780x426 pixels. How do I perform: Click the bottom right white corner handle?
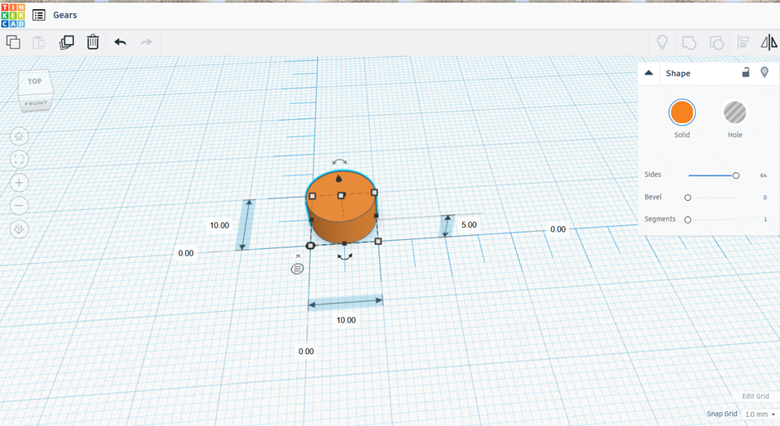(378, 241)
